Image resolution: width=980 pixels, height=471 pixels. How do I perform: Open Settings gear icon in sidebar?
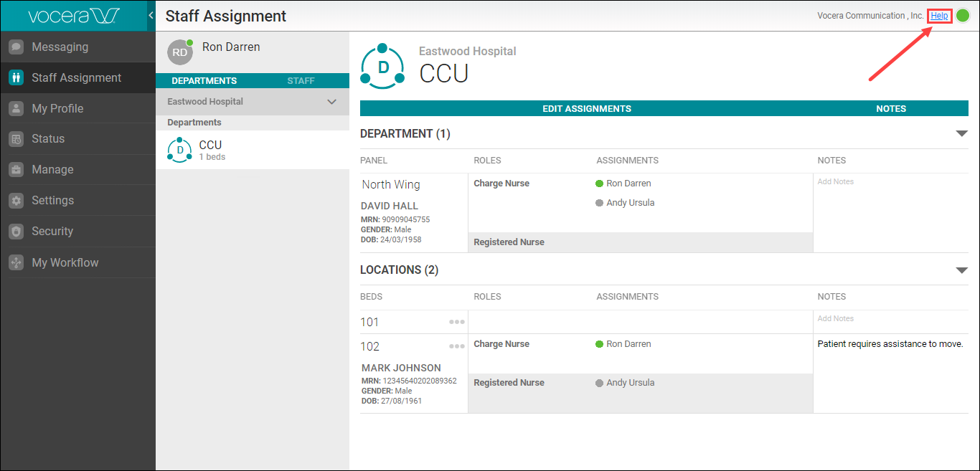click(x=16, y=201)
